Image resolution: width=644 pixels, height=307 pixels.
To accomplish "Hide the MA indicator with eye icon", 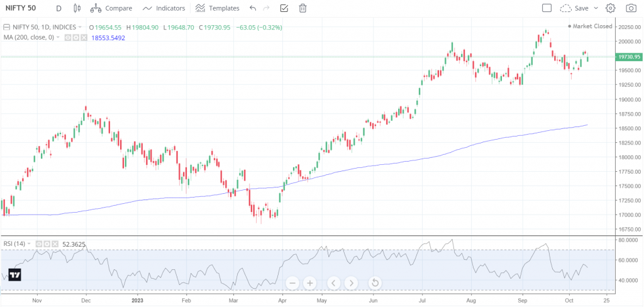I will (x=68, y=37).
